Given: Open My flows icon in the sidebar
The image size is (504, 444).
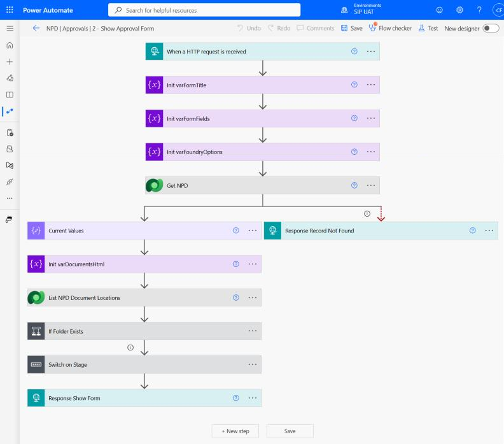Looking at the screenshot, I should 10,111.
